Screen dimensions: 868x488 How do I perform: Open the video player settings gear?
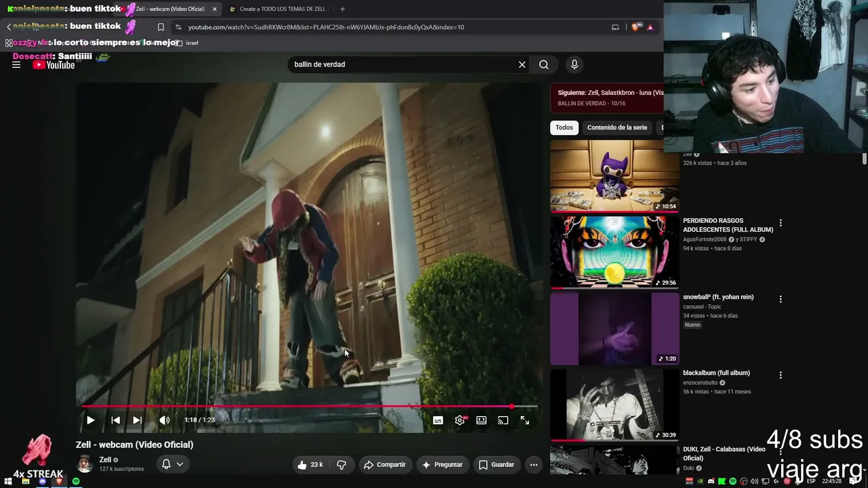[x=460, y=420]
